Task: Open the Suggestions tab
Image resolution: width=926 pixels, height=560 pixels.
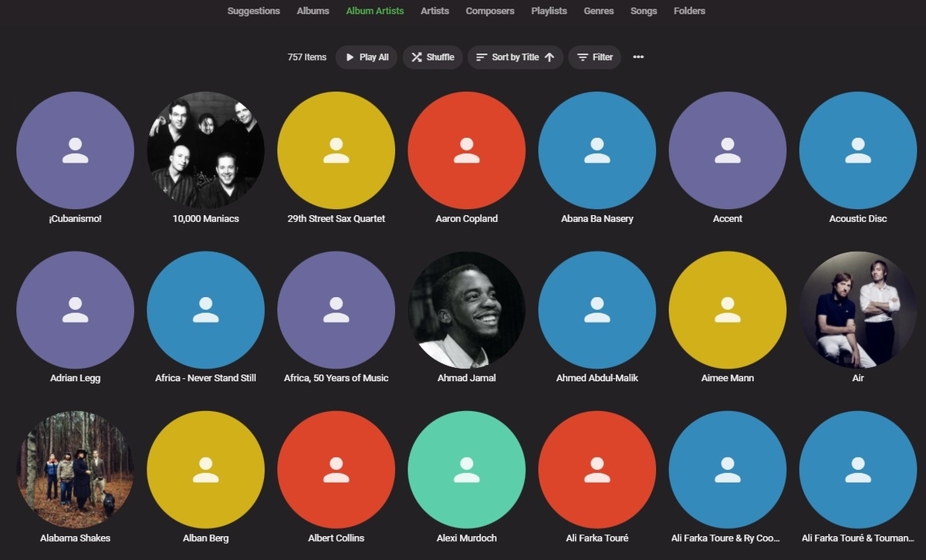Action: pyautogui.click(x=254, y=11)
